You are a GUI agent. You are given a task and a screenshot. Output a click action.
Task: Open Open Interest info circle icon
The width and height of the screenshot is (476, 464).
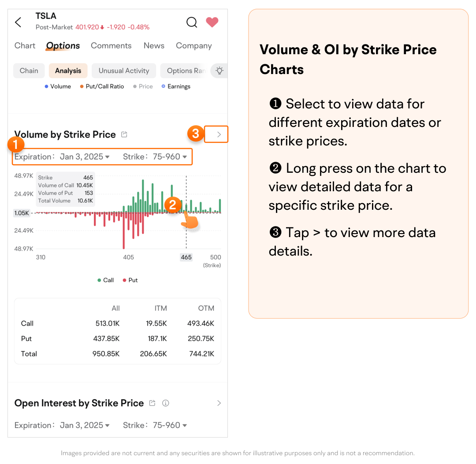[x=166, y=403]
